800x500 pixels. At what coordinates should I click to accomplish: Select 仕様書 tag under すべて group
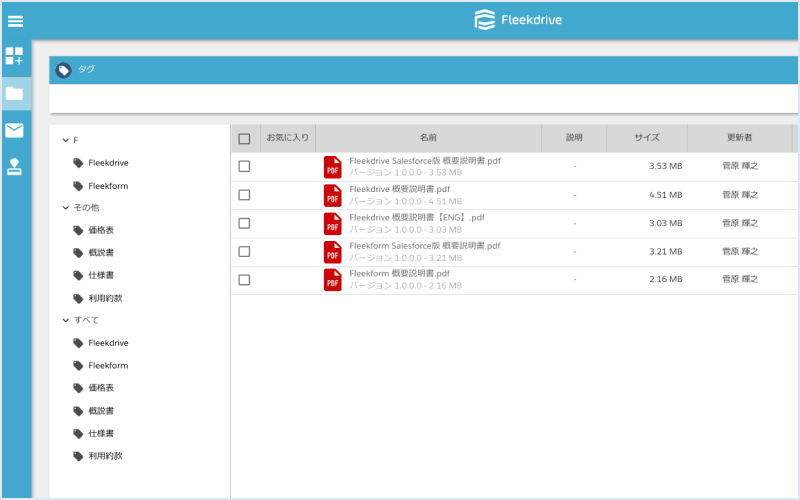tap(94, 433)
